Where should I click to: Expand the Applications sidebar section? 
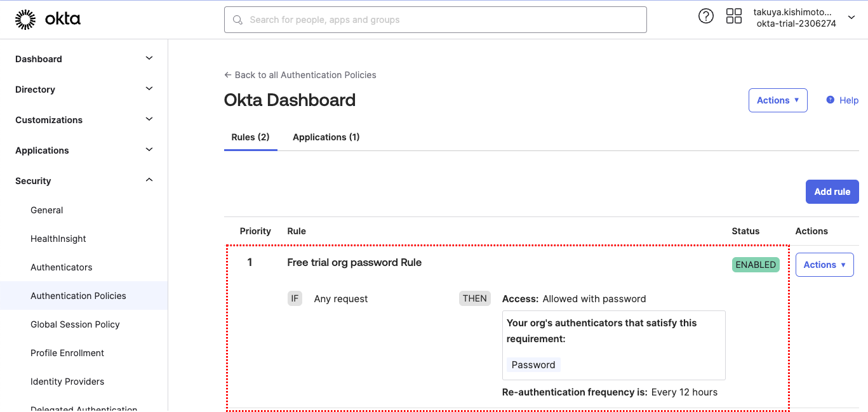(149, 150)
